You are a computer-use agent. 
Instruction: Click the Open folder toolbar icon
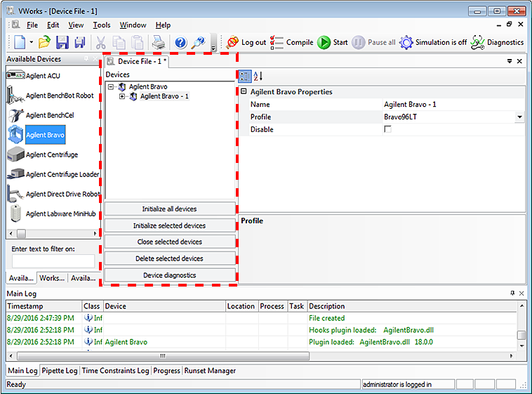(44, 42)
